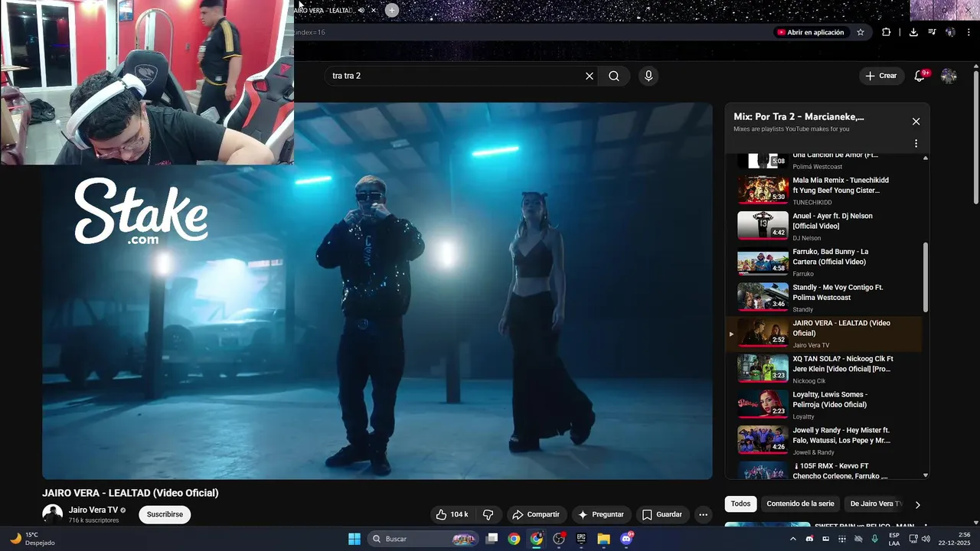Open browser extensions puzzle icon
This screenshot has width=980, height=551.
[886, 32]
